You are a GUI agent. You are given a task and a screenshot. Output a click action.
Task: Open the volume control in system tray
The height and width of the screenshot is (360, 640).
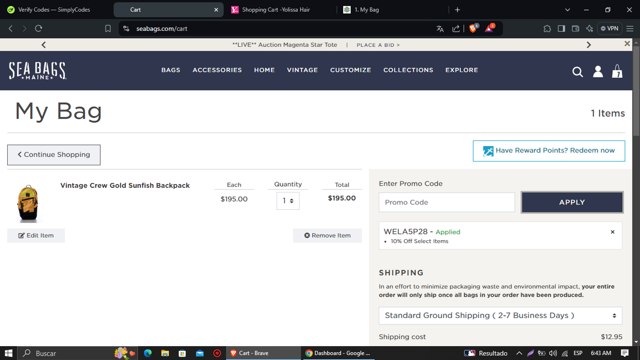[553, 353]
